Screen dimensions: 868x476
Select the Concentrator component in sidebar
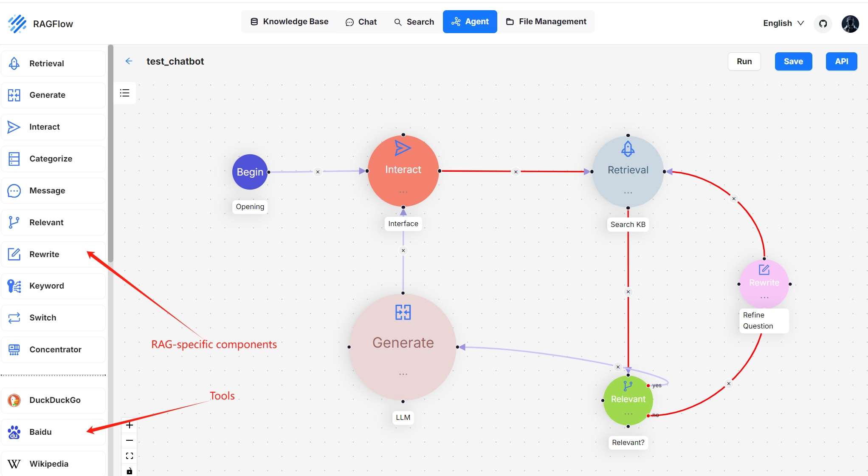point(53,350)
